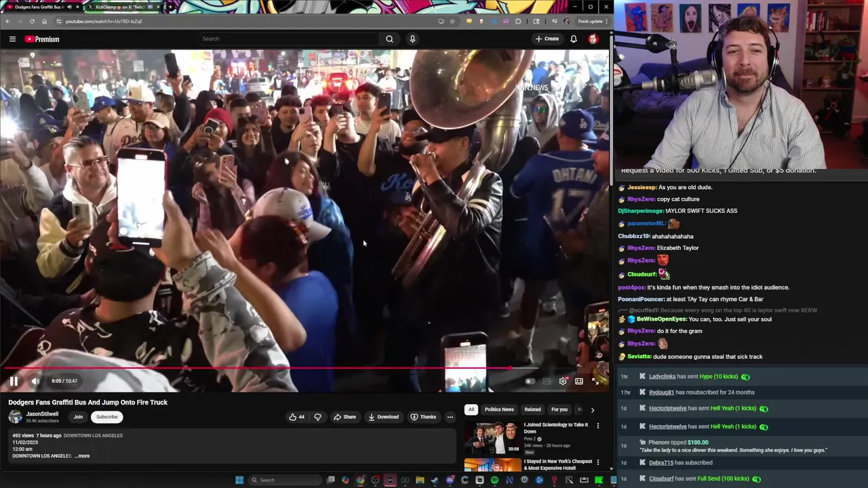The height and width of the screenshot is (488, 868).
Task: Open browser extensions puzzle icon
Action: tap(518, 21)
